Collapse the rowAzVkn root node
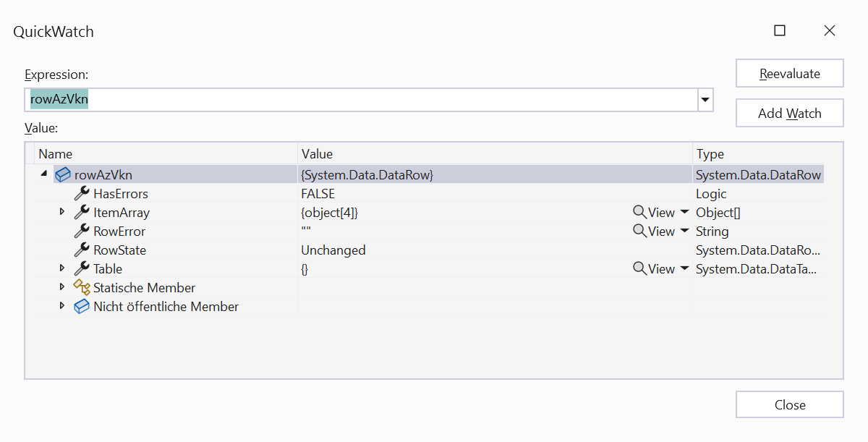Viewport: 868px width, 442px height. [x=44, y=174]
